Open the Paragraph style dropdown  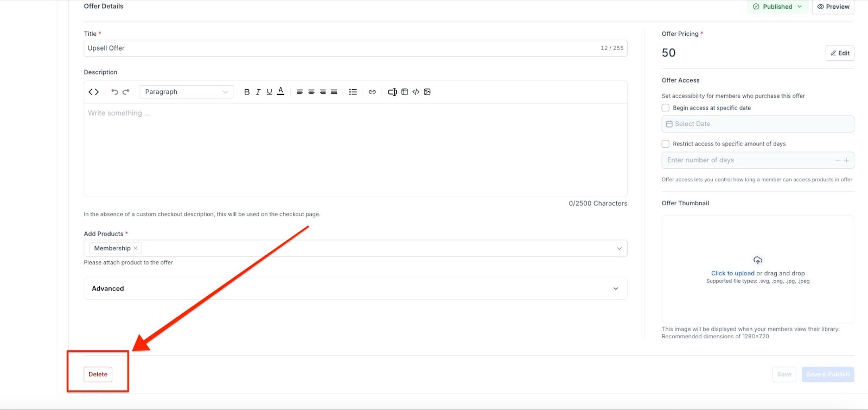pyautogui.click(x=187, y=92)
